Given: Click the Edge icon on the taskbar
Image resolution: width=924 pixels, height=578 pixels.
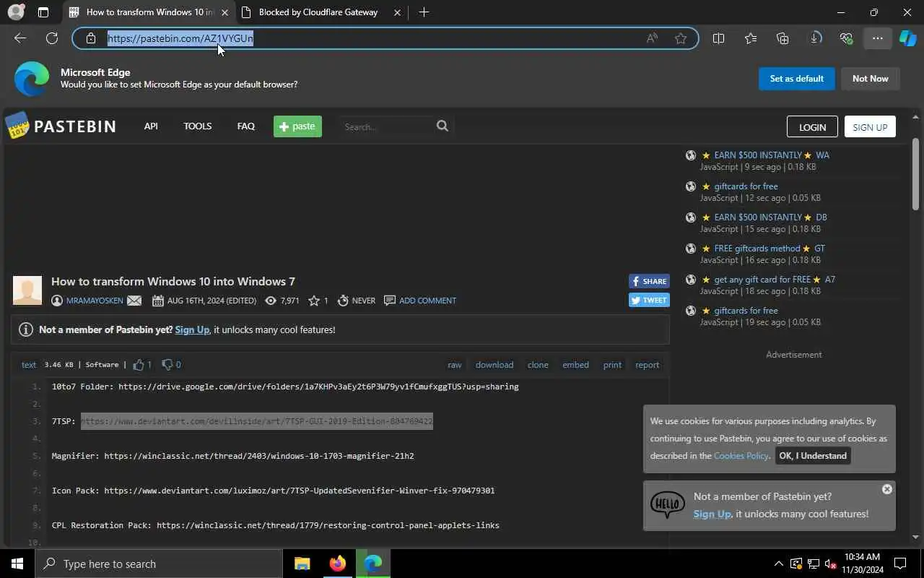Looking at the screenshot, I should (x=372, y=564).
